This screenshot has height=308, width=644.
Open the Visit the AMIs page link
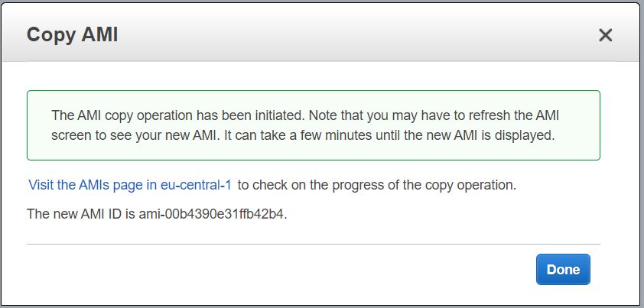(129, 185)
